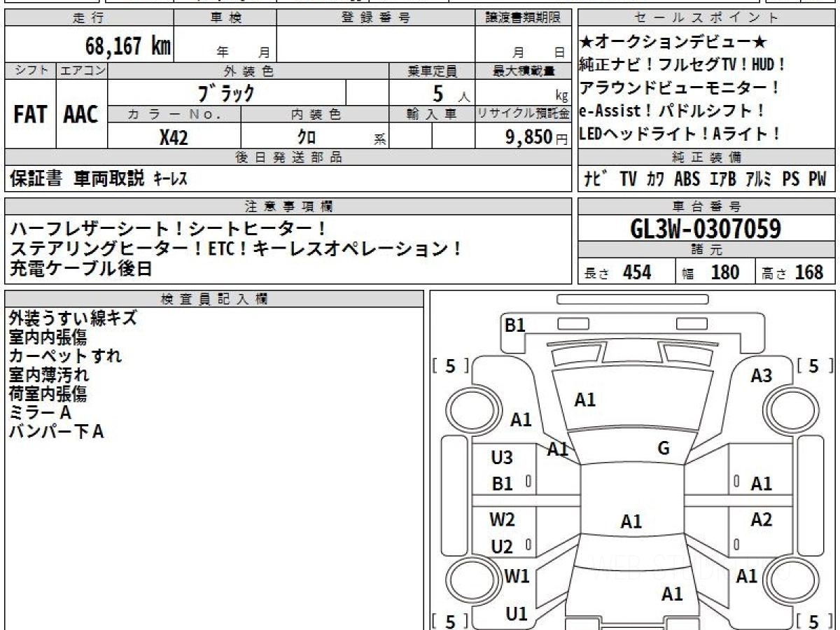Click the ハーフレザーシート!シートヒーター! line
The height and width of the screenshot is (630, 840).
(169, 229)
